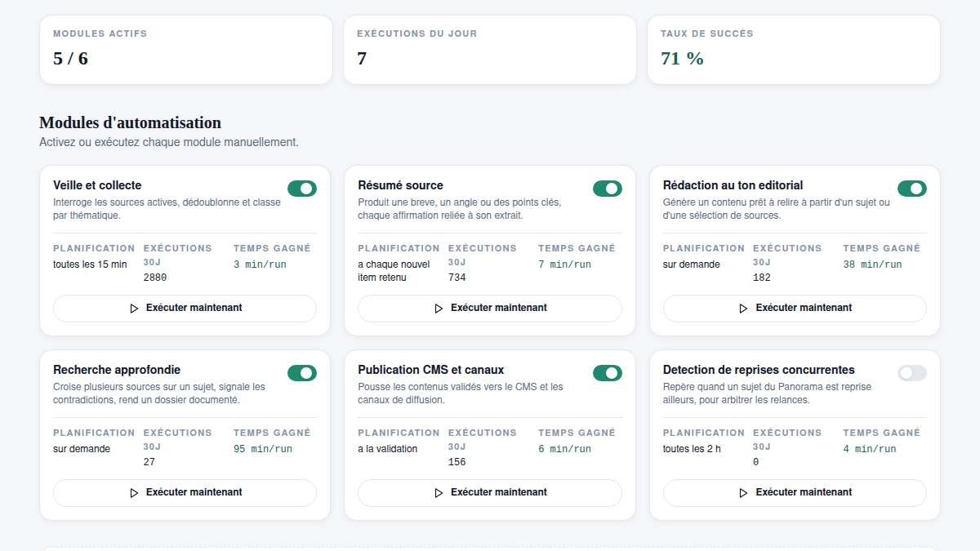Viewport: 980px width, 551px height.
Task: Click the '95 min/run' value
Action: (x=263, y=449)
